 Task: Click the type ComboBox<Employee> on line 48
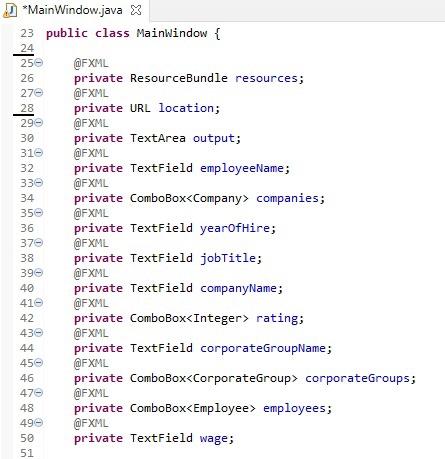point(193,408)
